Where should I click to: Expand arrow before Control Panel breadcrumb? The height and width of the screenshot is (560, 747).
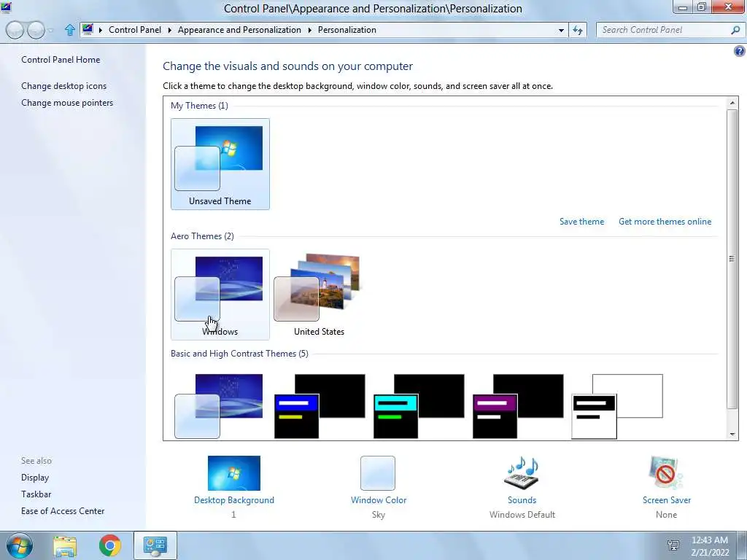click(101, 30)
